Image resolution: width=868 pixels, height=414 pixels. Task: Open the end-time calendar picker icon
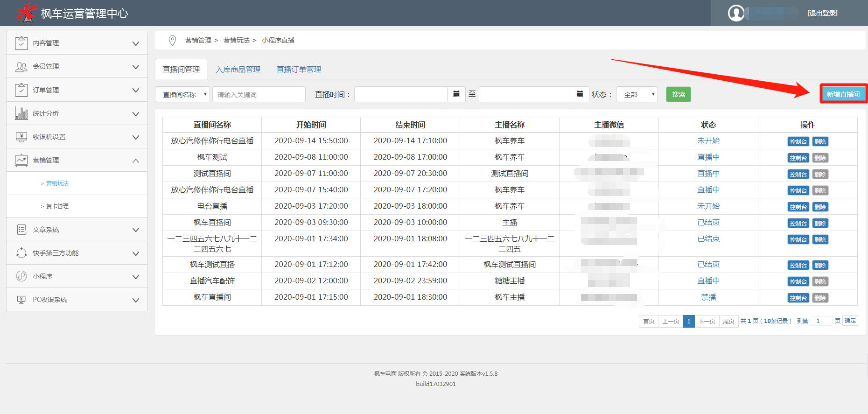pyautogui.click(x=580, y=94)
